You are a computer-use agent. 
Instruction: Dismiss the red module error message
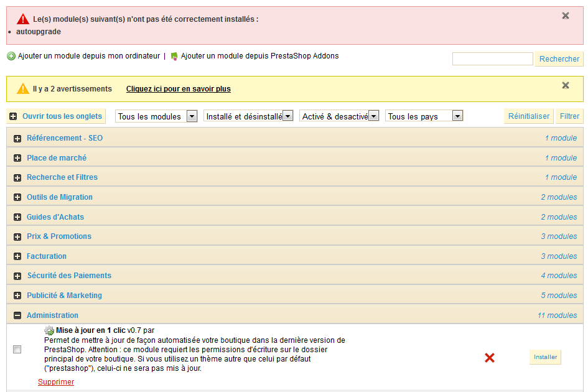click(x=566, y=16)
